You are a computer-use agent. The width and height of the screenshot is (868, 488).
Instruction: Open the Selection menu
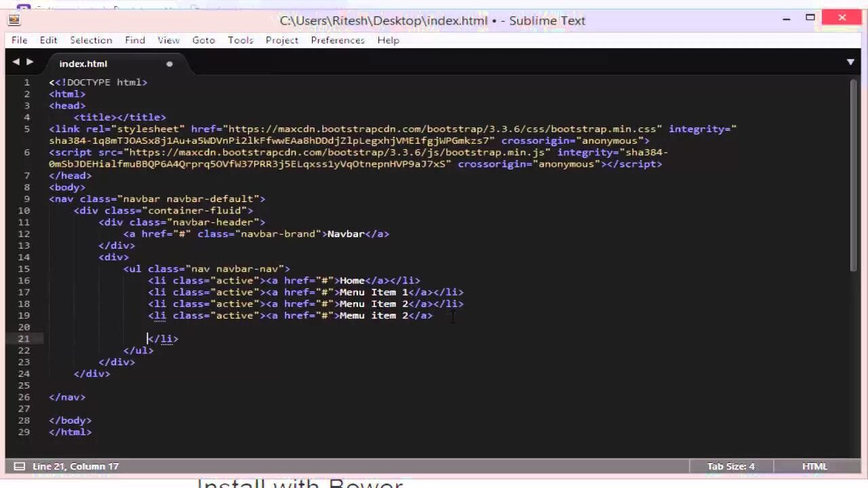point(91,40)
